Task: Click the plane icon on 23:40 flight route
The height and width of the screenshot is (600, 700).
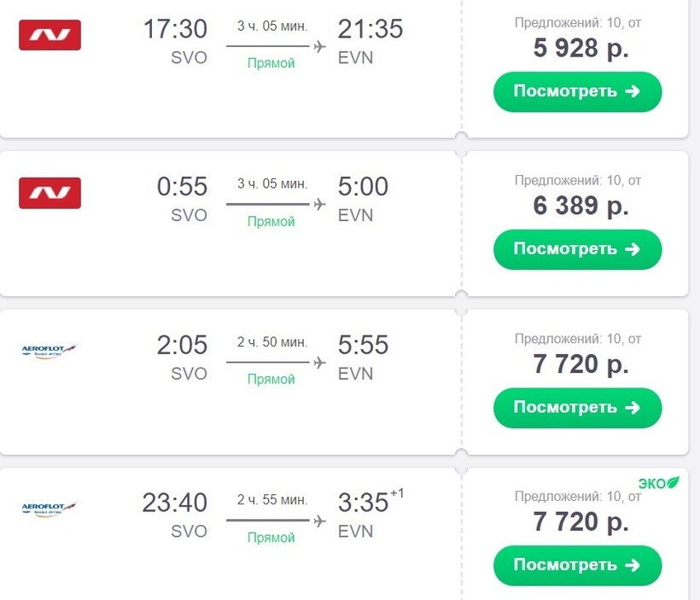Action: click(x=320, y=521)
